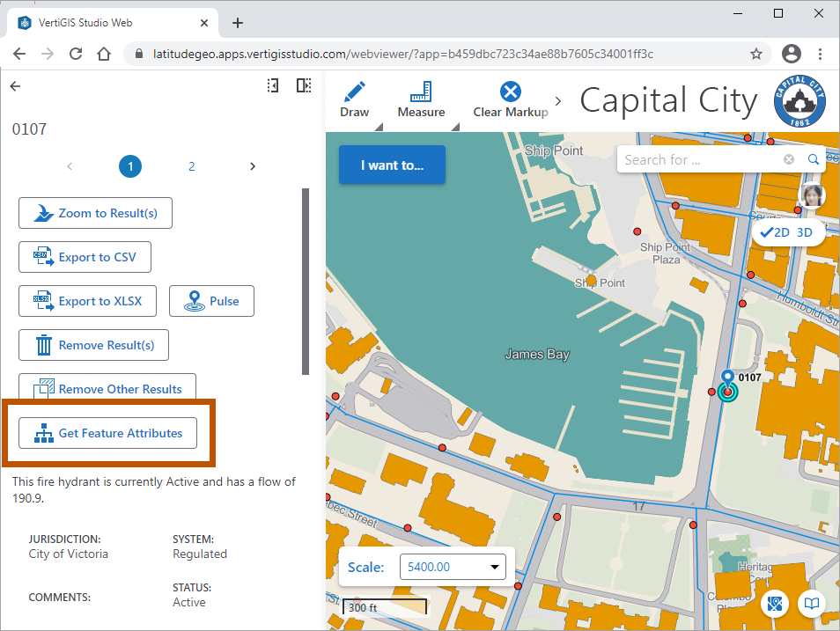This screenshot has height=631, width=840.
Task: Click the back arrow in the results panel
Action: [x=14, y=85]
